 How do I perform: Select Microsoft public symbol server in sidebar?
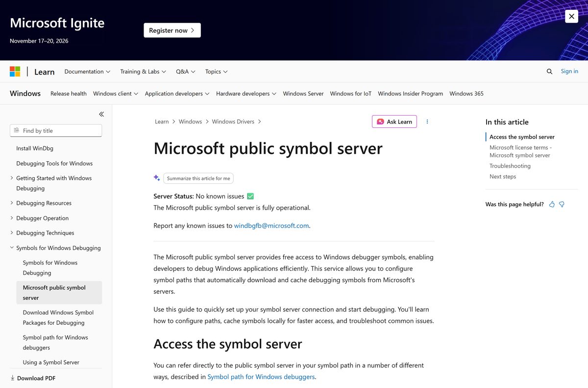59,292
